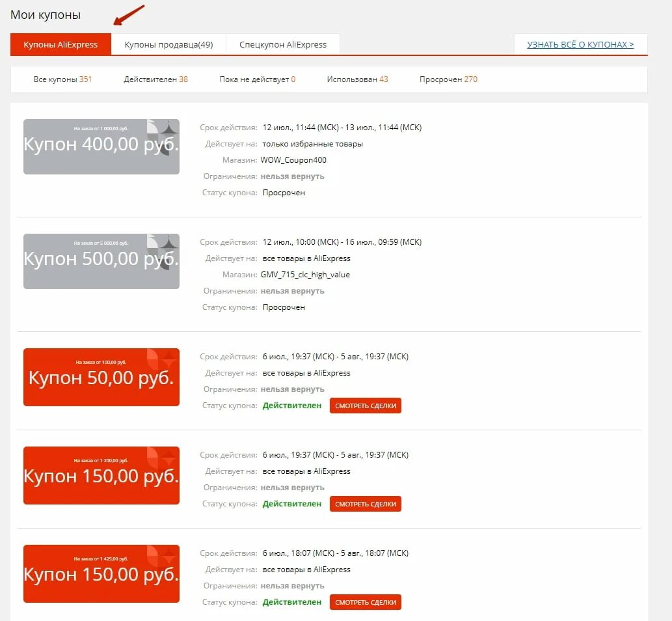The width and height of the screenshot is (672, 621).
Task: Click the Мои купоны heading
Action: tap(46, 15)
